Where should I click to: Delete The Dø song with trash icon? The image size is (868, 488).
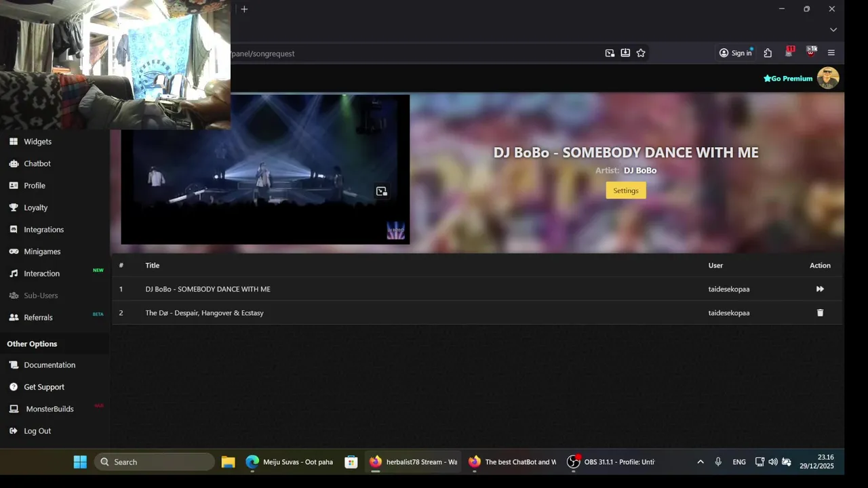point(820,312)
